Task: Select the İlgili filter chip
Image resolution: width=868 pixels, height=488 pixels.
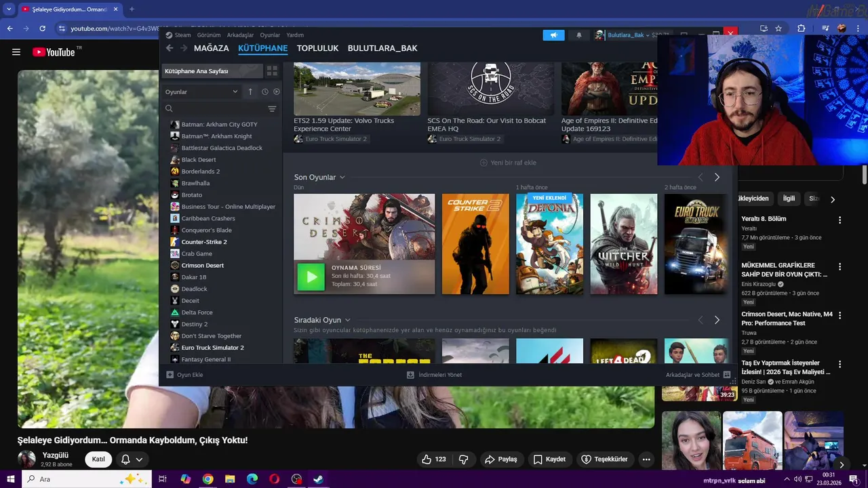Action: pos(789,199)
